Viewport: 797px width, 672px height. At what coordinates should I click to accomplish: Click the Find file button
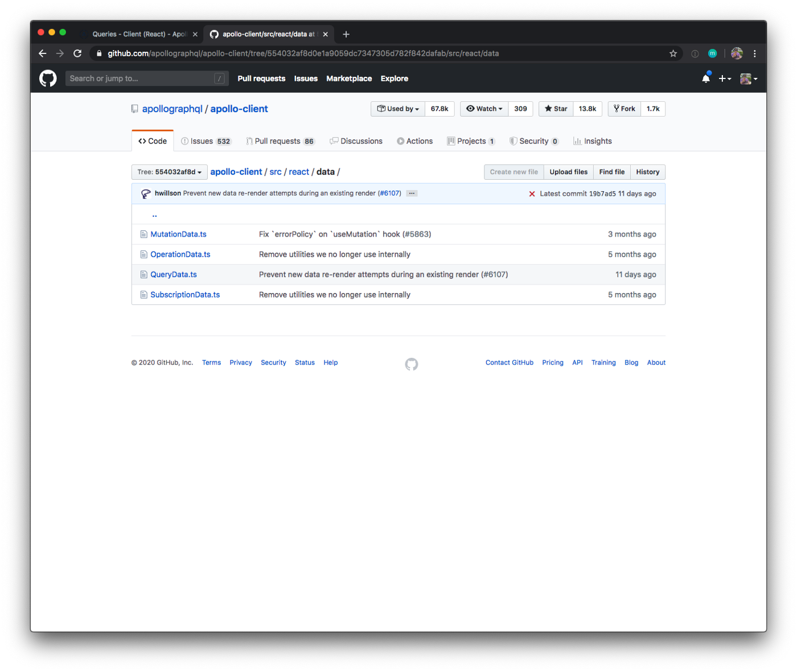(x=612, y=172)
